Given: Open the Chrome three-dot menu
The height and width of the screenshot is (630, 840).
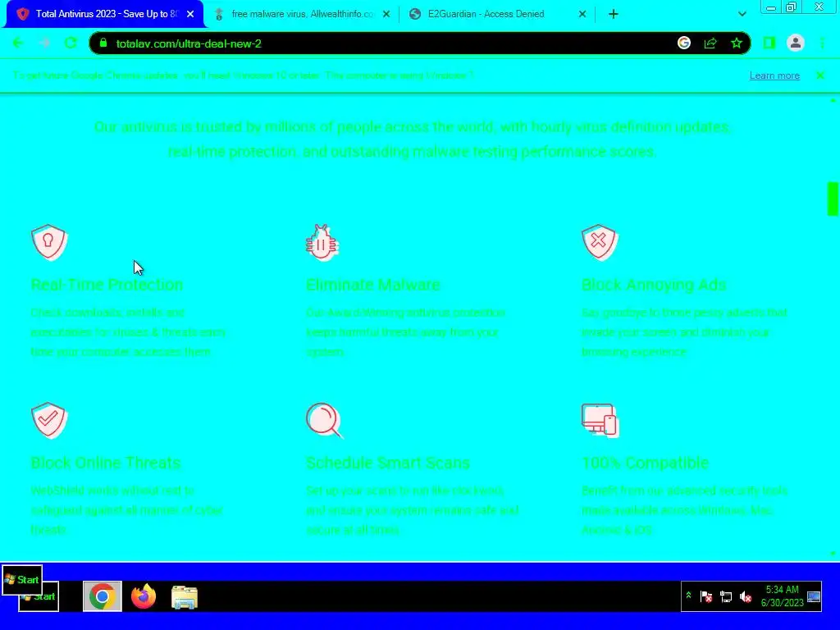Looking at the screenshot, I should (822, 43).
